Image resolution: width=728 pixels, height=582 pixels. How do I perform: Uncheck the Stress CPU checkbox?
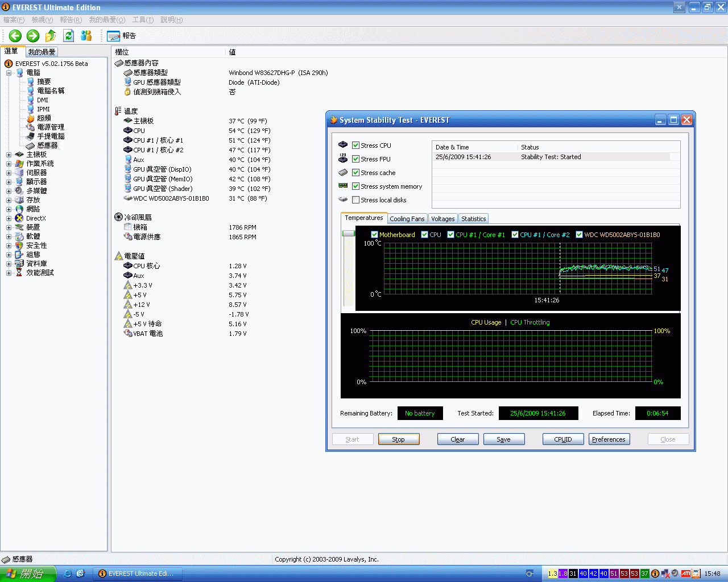(355, 145)
